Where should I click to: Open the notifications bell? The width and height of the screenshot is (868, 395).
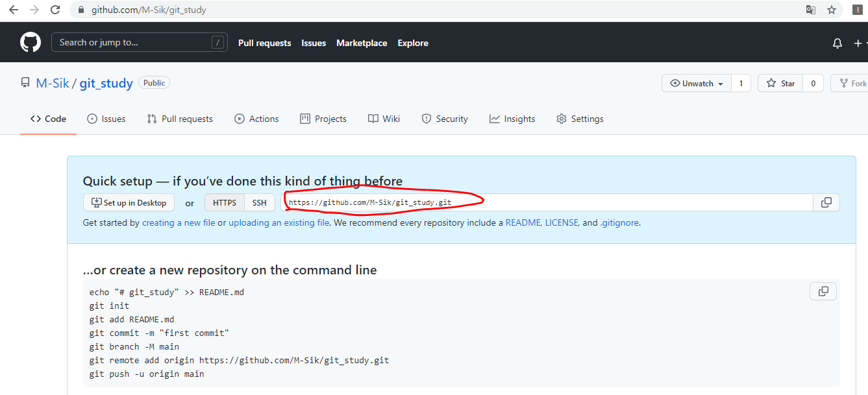(837, 43)
